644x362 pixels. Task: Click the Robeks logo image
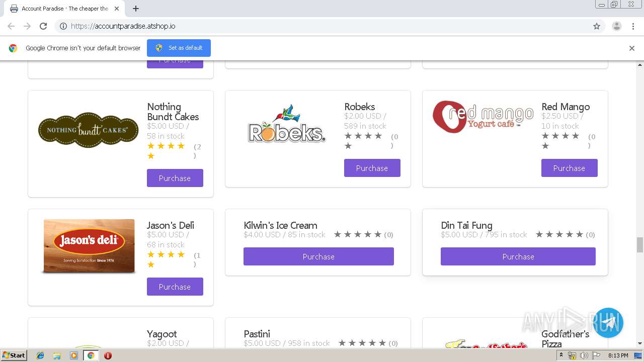click(287, 124)
